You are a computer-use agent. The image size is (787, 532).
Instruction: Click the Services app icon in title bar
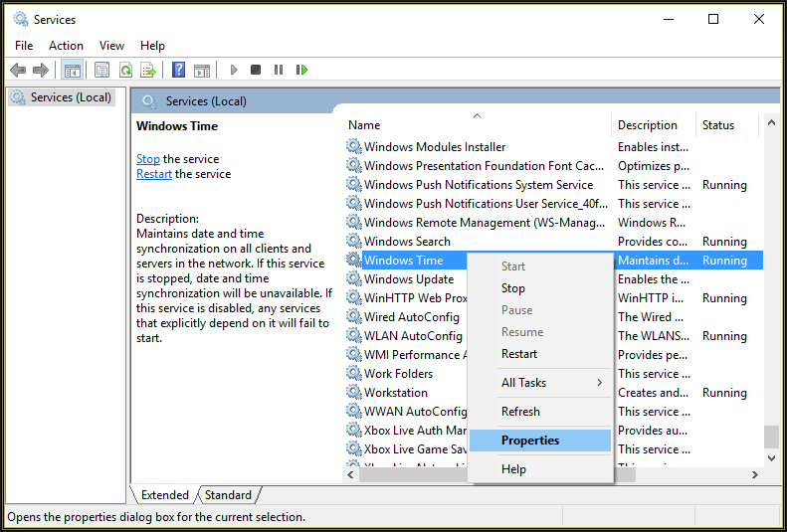[21, 20]
